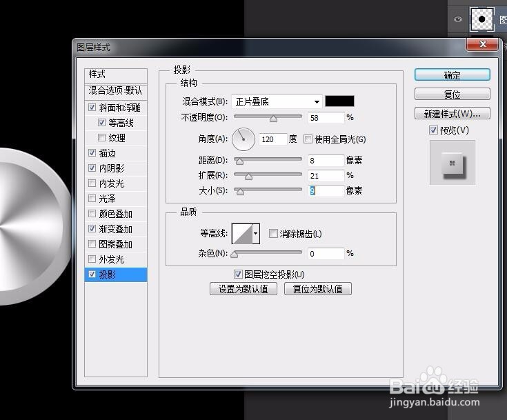Click the 确定 button

[452, 75]
